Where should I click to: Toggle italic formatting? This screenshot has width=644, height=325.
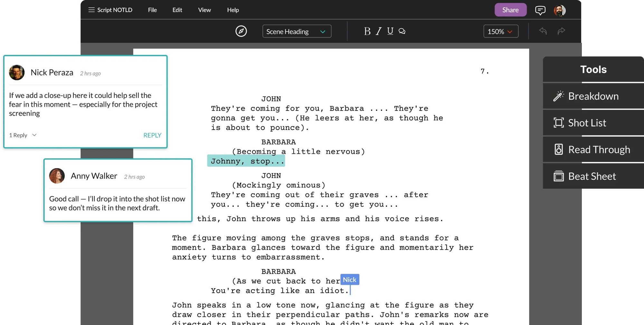click(379, 31)
